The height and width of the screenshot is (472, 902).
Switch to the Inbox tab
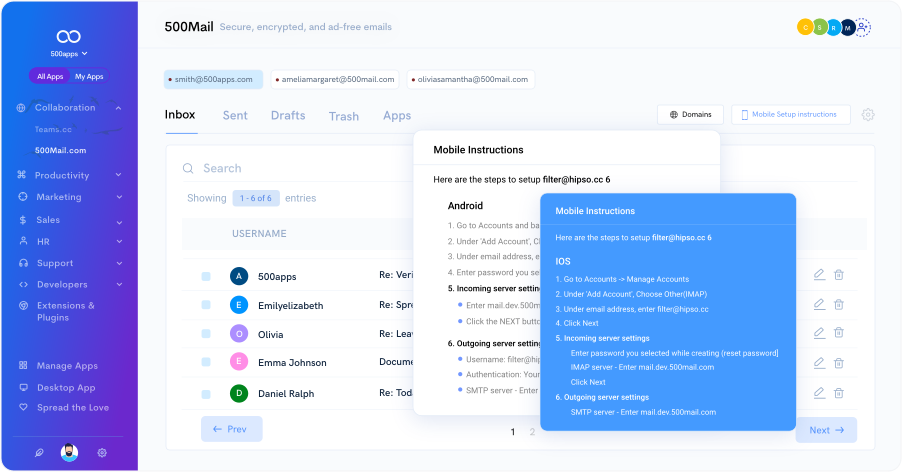click(180, 114)
